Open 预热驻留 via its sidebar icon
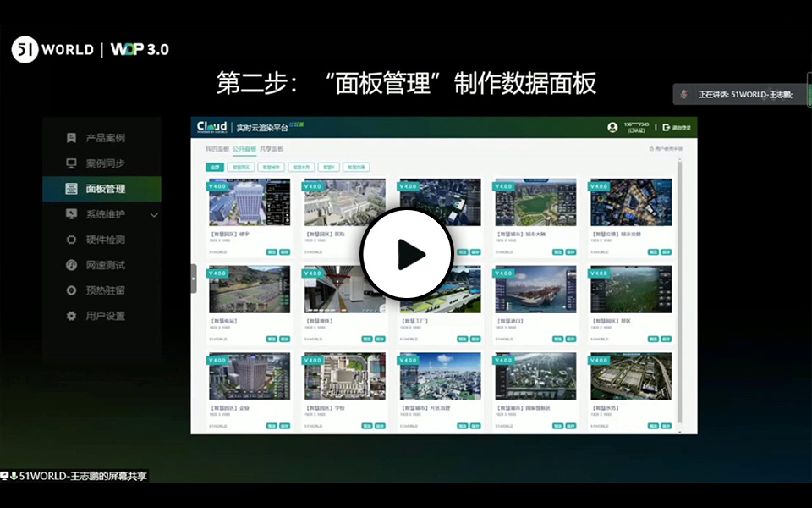Viewport: 812px width, 508px height. [x=71, y=290]
